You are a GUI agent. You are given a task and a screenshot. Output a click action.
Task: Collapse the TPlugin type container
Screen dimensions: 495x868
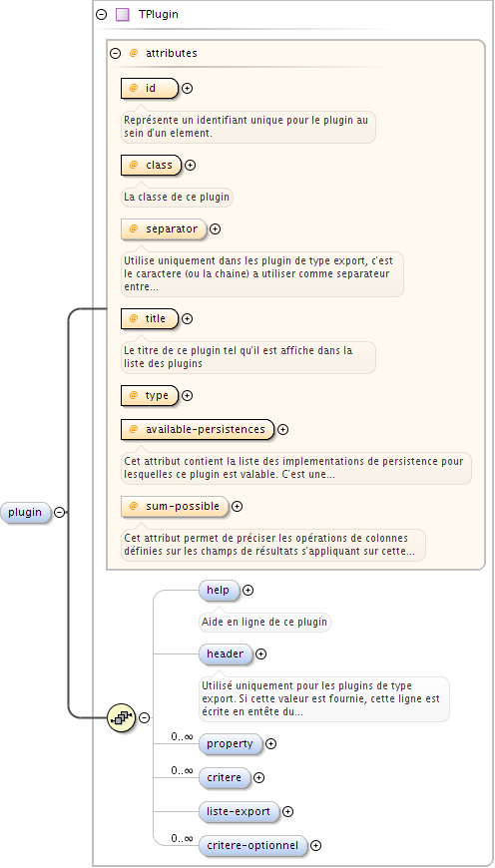pos(102,15)
